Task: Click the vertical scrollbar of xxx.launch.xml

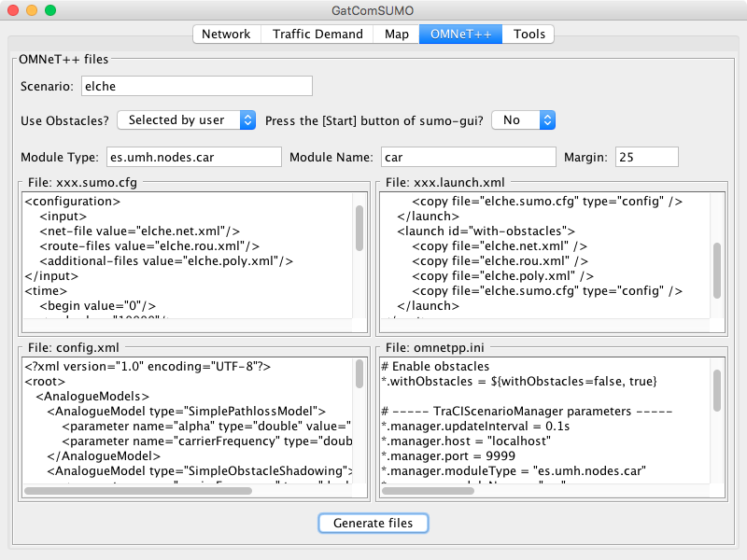Action: pyautogui.click(x=717, y=269)
